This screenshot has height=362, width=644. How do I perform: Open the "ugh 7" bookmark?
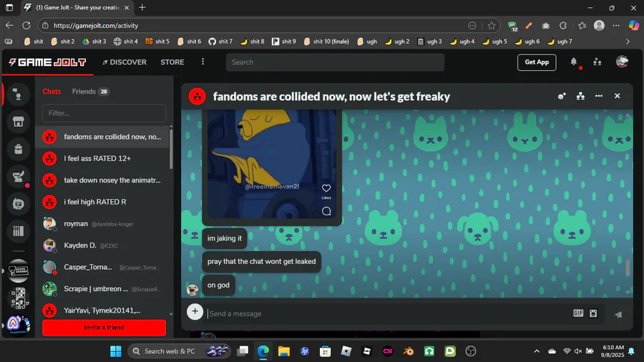tap(560, 41)
